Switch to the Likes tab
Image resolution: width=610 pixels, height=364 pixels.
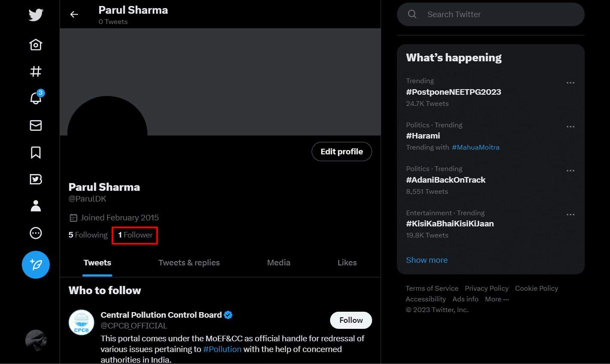(x=347, y=263)
